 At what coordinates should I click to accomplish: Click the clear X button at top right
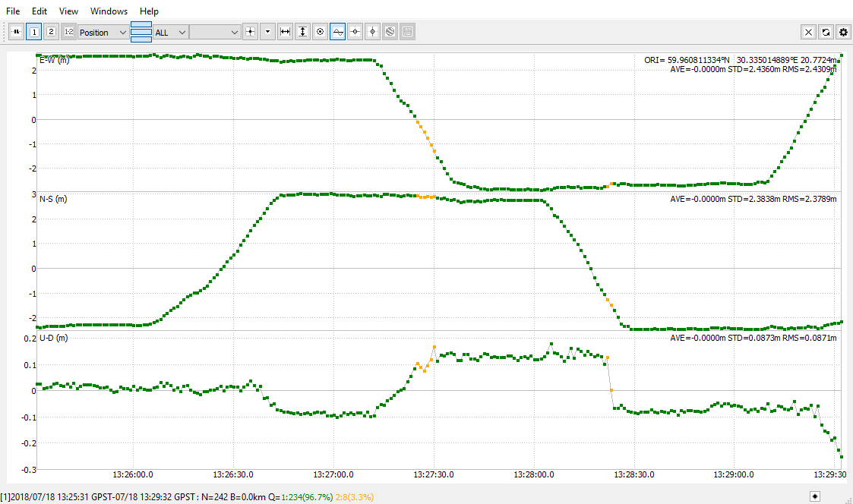pyautogui.click(x=808, y=32)
